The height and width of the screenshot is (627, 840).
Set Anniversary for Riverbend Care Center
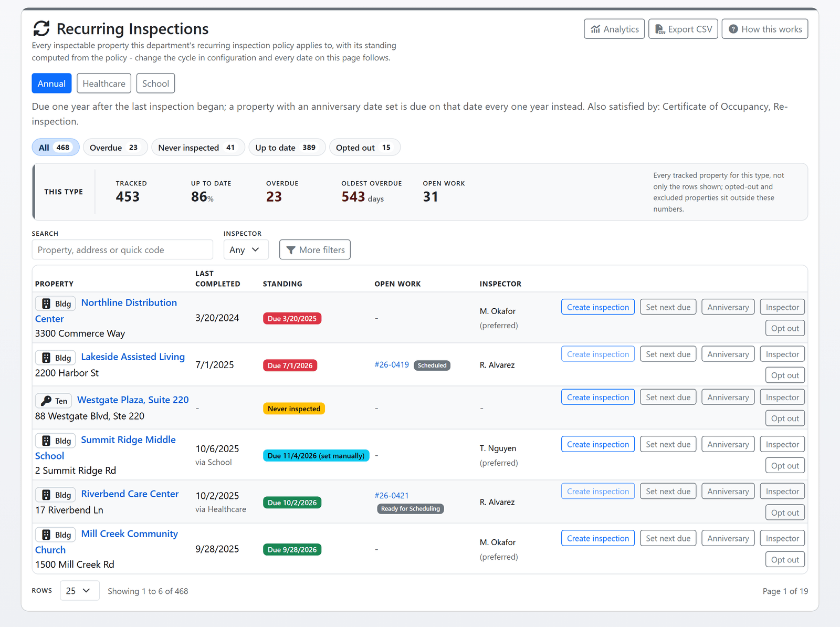pos(728,492)
